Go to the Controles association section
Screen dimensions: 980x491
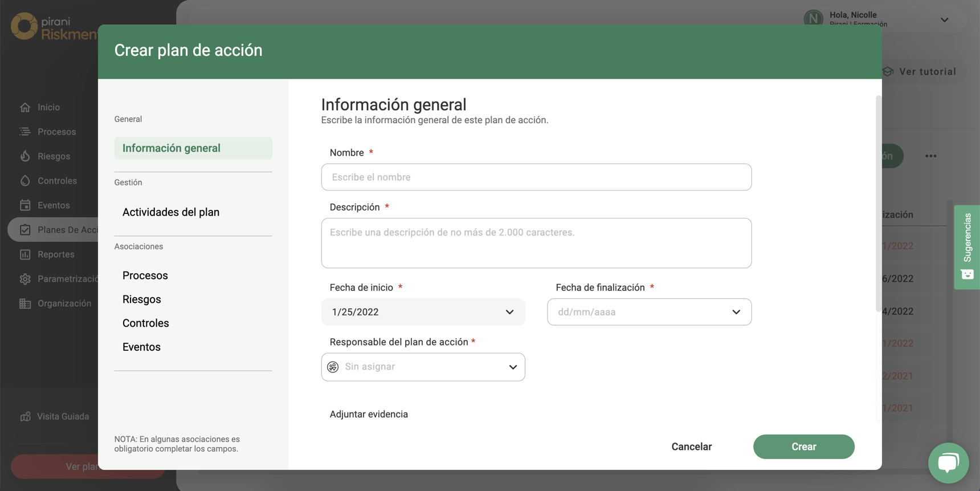pos(146,323)
